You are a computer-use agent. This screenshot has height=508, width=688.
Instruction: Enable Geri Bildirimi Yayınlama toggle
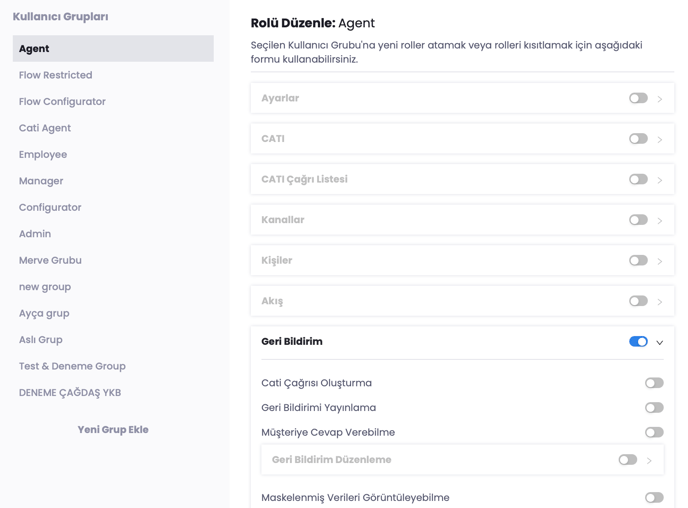[654, 408]
